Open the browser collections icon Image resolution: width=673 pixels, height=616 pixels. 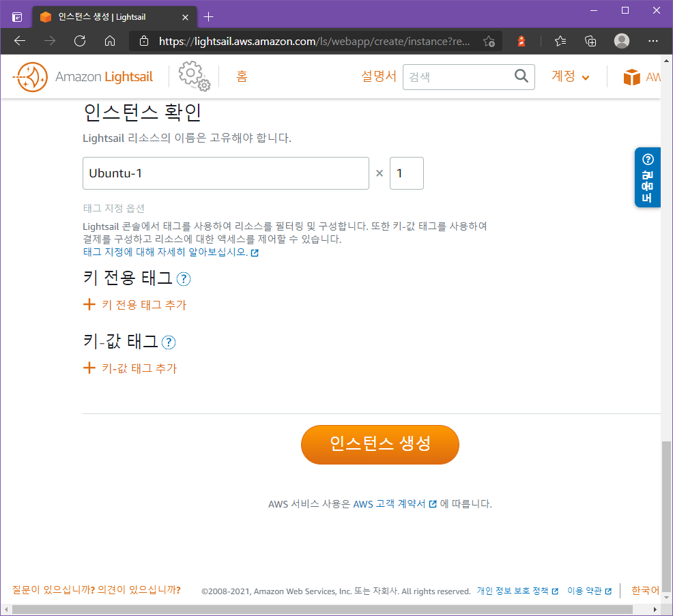click(590, 41)
